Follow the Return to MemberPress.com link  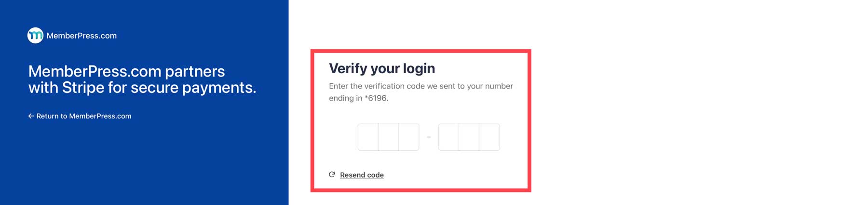coord(83,116)
